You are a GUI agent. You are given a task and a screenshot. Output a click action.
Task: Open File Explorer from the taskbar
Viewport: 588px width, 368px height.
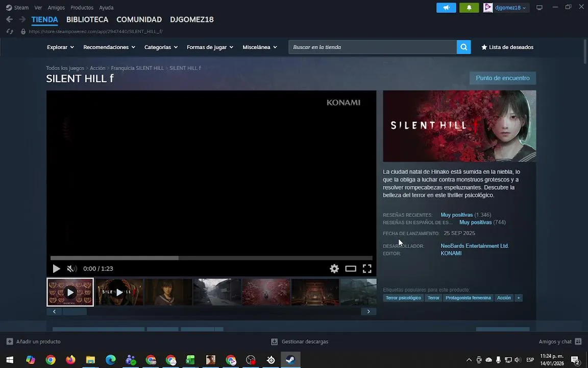[90, 360]
